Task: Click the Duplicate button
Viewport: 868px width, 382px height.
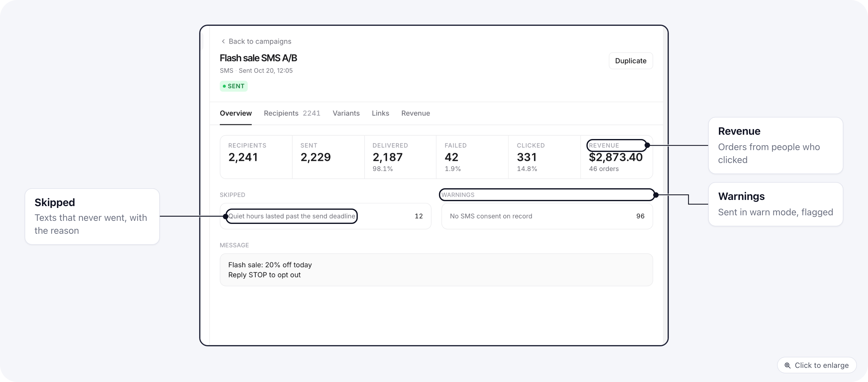Action: (630, 61)
